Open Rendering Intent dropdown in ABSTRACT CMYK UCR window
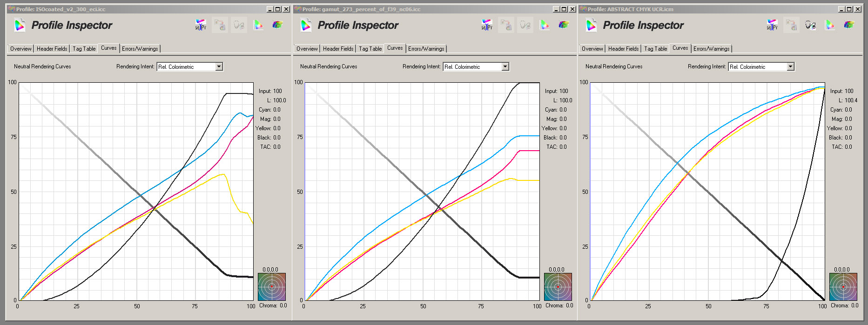This screenshot has width=868, height=325. [791, 66]
